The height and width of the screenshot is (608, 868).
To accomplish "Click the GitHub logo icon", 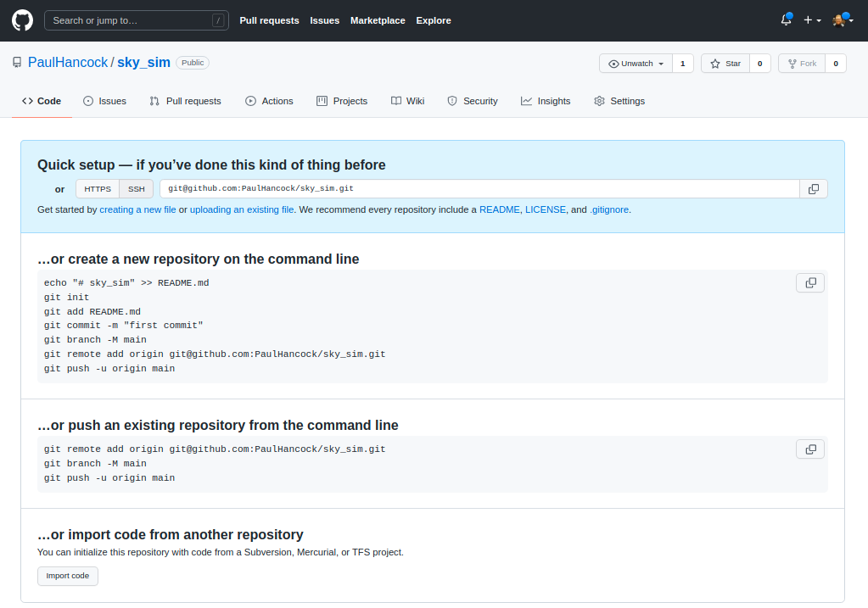I will (x=21, y=20).
